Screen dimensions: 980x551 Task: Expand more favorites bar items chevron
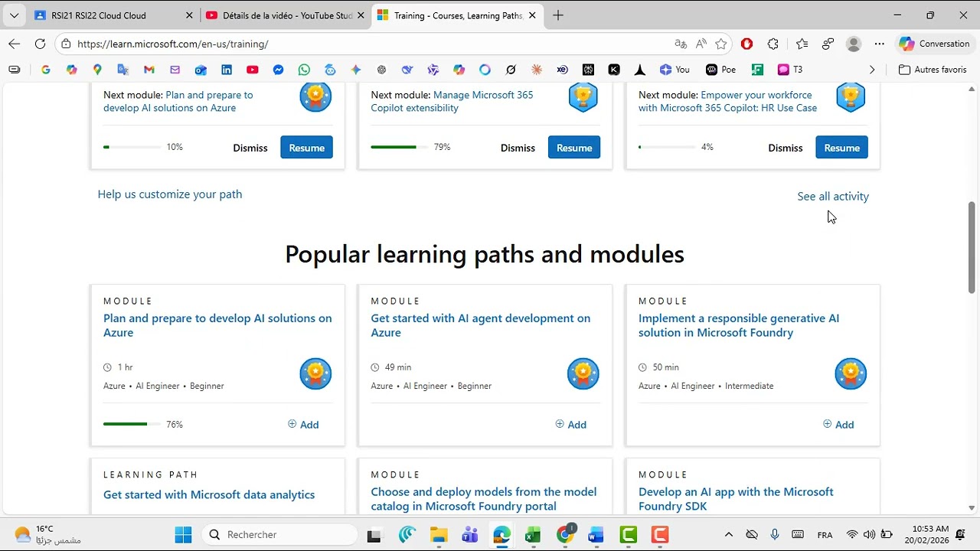872,70
